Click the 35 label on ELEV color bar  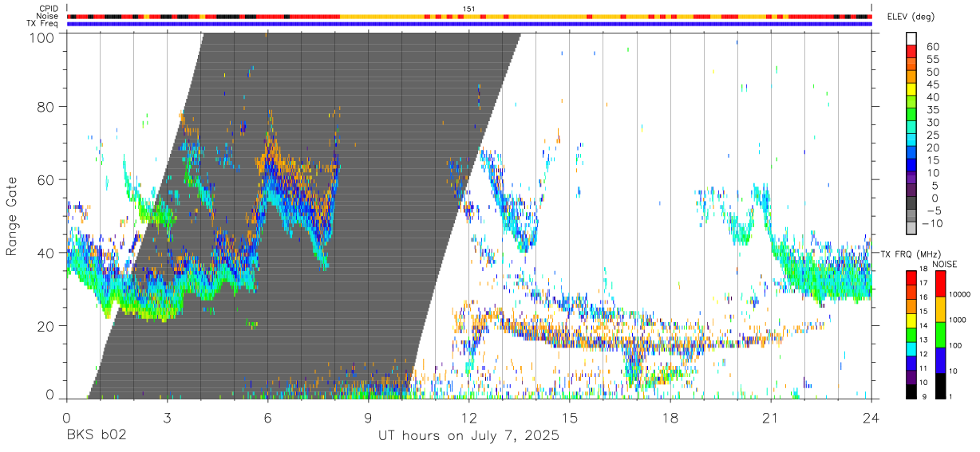point(931,110)
